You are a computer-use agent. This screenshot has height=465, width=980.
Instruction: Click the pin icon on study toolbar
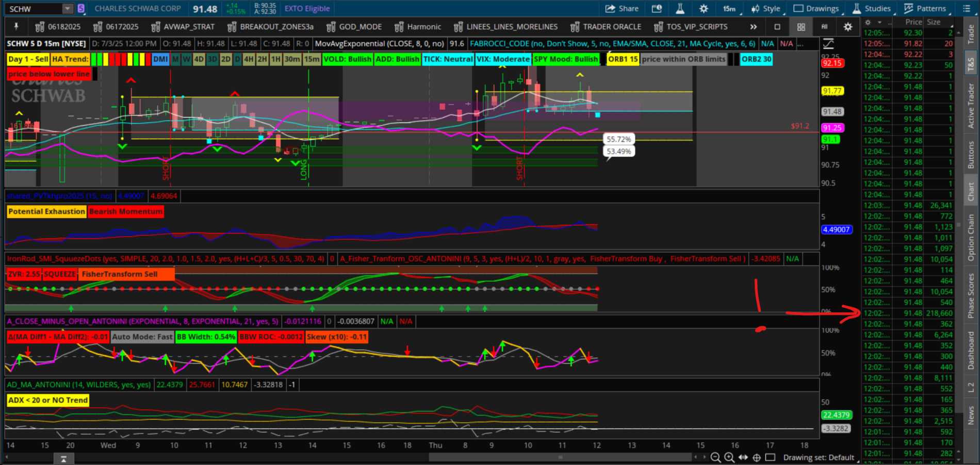pyautogui.click(x=17, y=26)
